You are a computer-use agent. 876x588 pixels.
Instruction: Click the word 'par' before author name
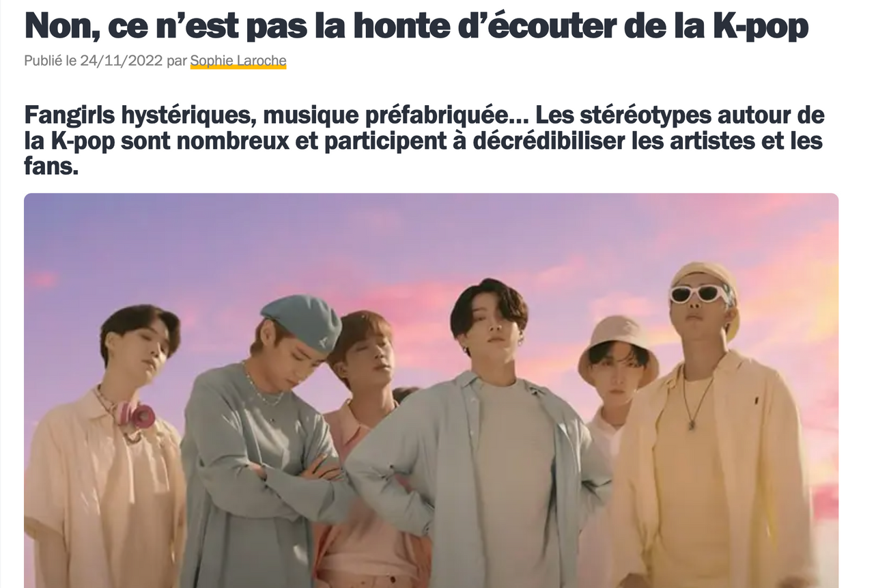point(176,61)
